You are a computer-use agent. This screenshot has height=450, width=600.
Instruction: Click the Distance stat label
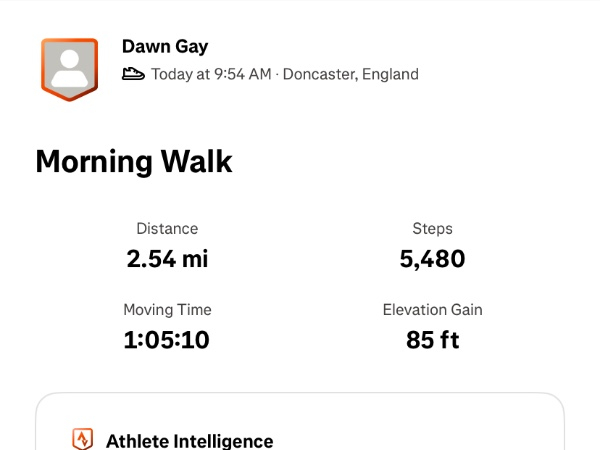click(167, 229)
